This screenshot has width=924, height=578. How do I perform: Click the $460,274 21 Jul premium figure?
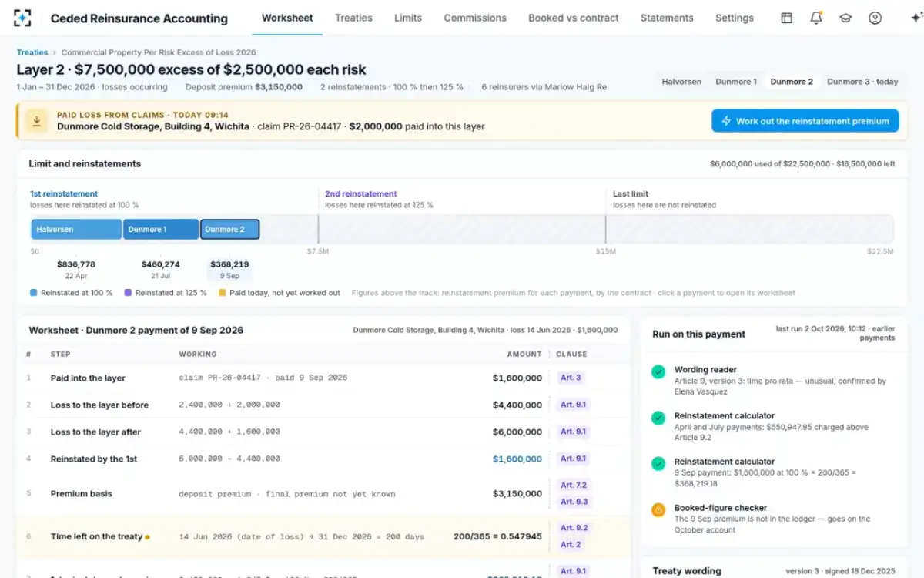tap(160, 269)
